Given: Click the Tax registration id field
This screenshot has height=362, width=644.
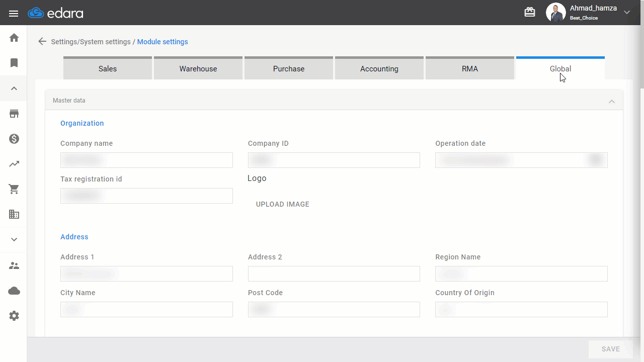Looking at the screenshot, I should (x=146, y=196).
